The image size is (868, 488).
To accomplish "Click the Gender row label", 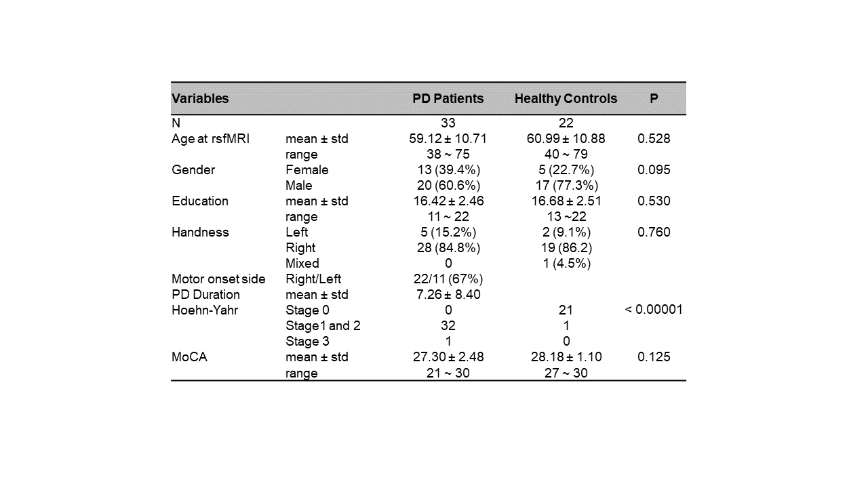I will coord(193,170).
